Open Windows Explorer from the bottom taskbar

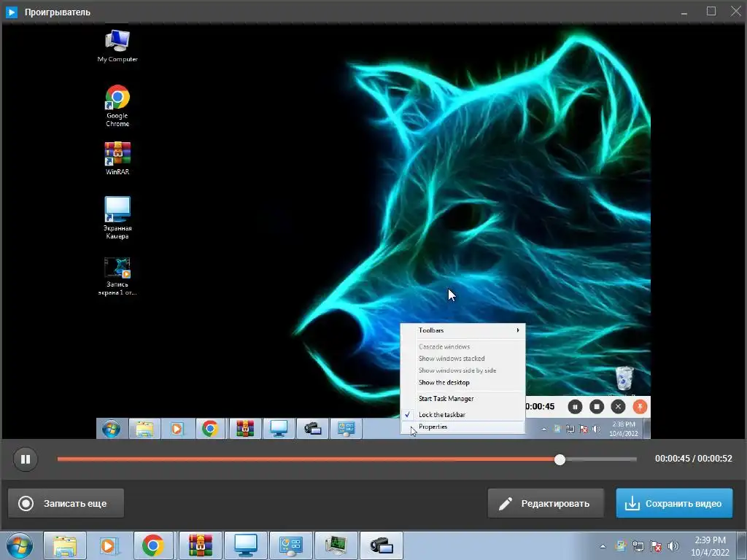(65, 545)
